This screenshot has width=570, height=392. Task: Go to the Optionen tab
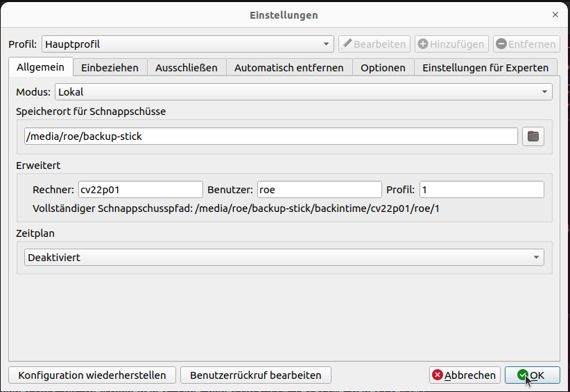click(x=383, y=67)
